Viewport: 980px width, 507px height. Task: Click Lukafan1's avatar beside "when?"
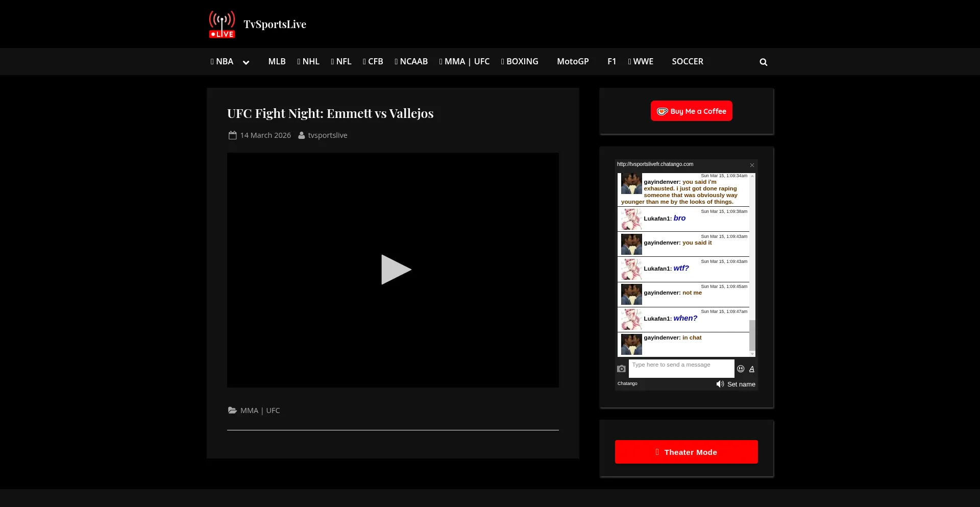point(631,320)
